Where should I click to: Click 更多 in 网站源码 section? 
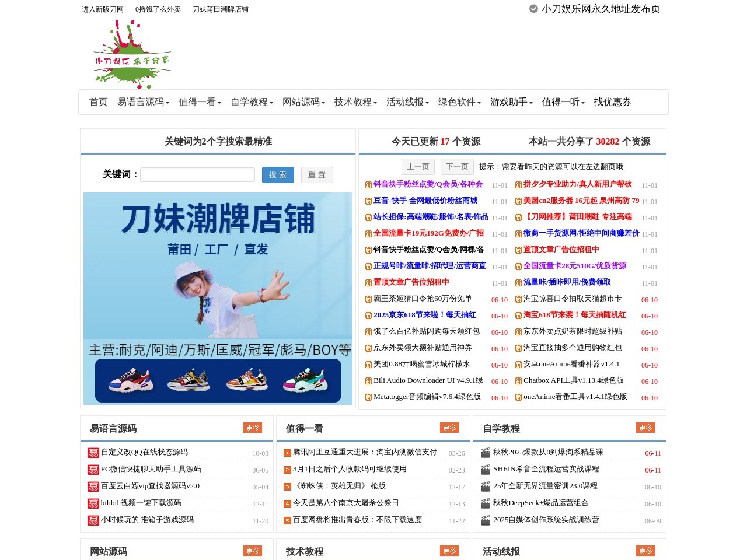253,551
